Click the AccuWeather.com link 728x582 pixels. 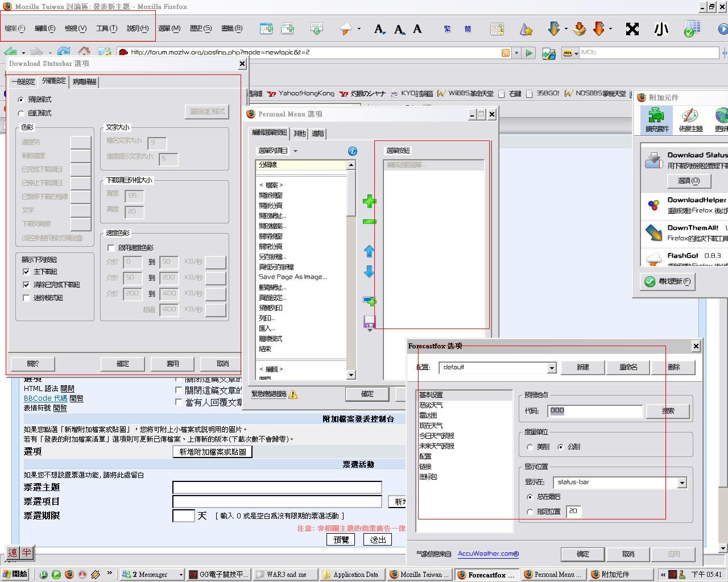click(x=488, y=554)
